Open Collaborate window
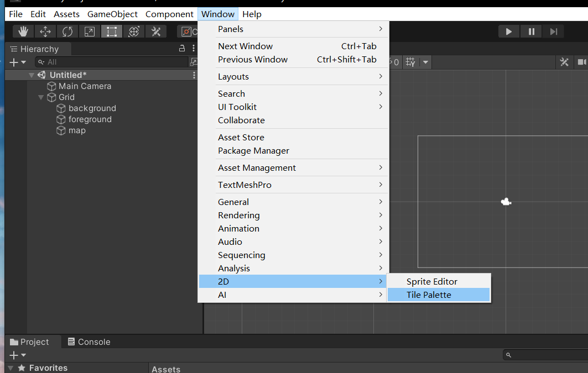This screenshot has height=373, width=588. coord(294,120)
